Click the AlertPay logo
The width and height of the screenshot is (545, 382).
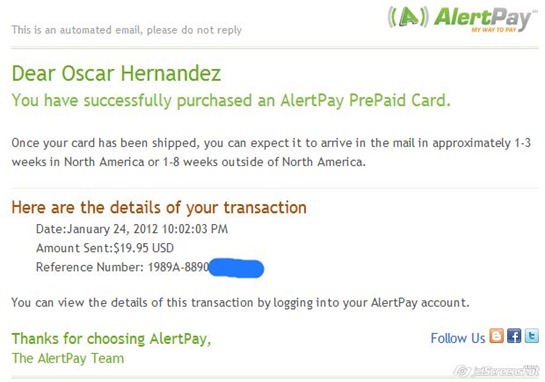click(463, 19)
